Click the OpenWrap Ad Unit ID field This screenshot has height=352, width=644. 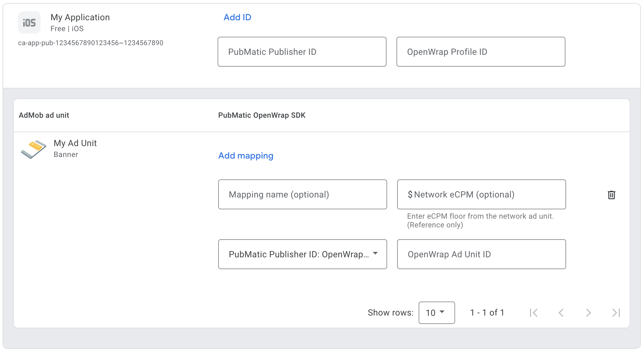(x=481, y=254)
